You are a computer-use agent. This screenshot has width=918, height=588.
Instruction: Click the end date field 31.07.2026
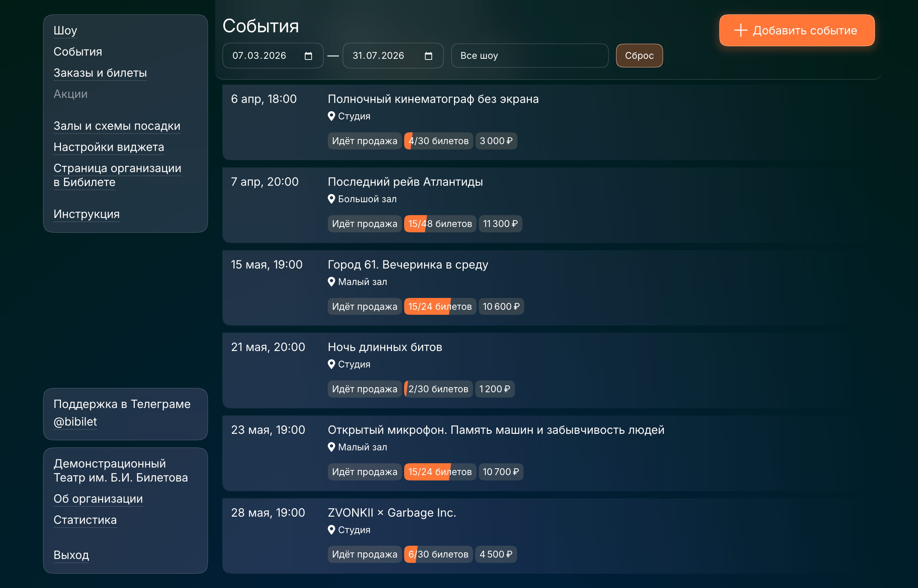pos(378,56)
